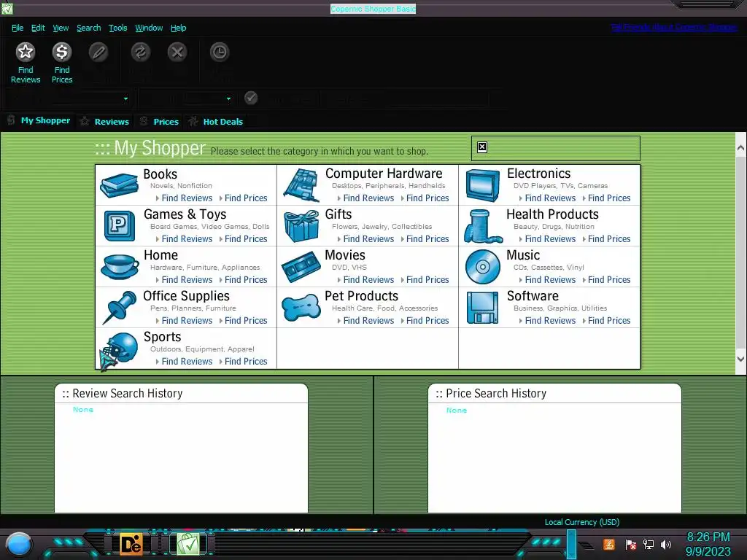Click the scroll down arrow of My Shopper pane
Screen dimensions: 747x560
(740, 359)
